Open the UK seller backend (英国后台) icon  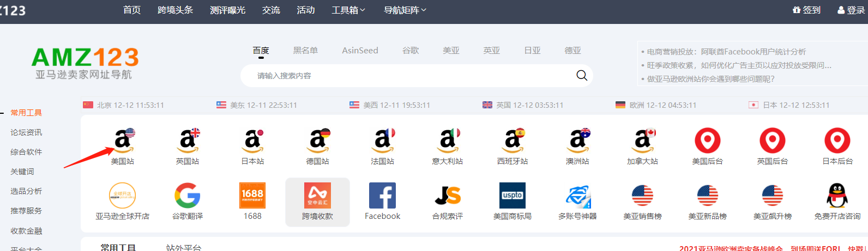point(773,140)
